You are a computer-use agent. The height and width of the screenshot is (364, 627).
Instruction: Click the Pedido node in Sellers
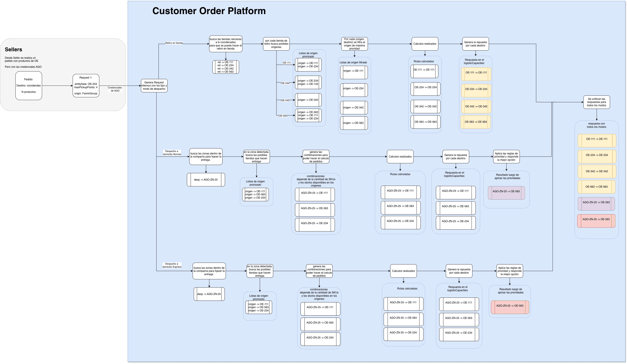[29, 86]
